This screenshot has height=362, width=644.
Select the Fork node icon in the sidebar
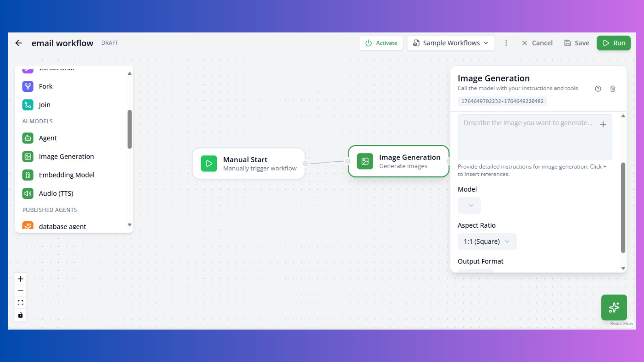(x=28, y=86)
